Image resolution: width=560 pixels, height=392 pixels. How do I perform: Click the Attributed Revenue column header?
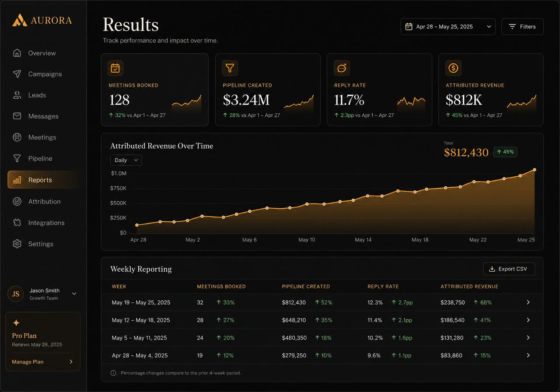469,287
